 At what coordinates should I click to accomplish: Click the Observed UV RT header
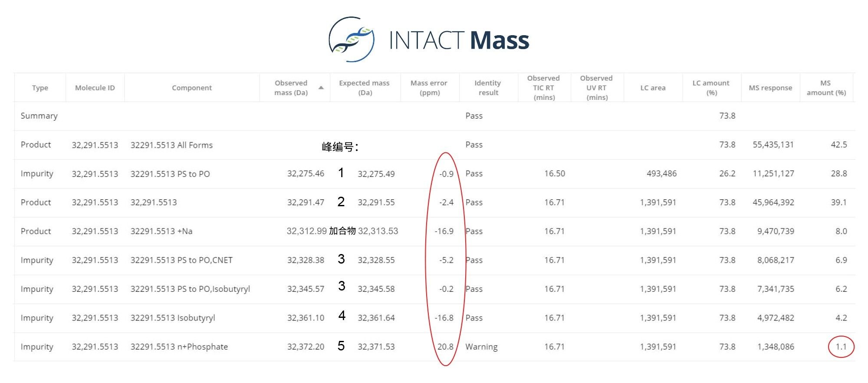point(597,88)
